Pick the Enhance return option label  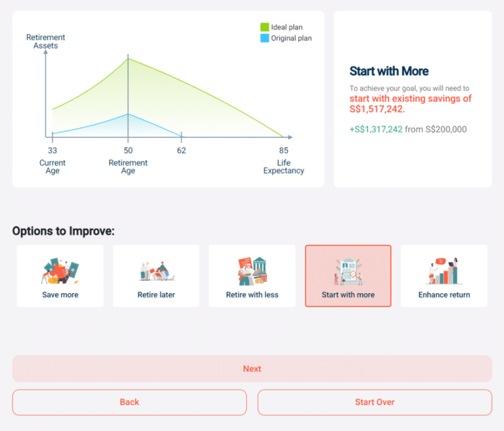(x=444, y=295)
